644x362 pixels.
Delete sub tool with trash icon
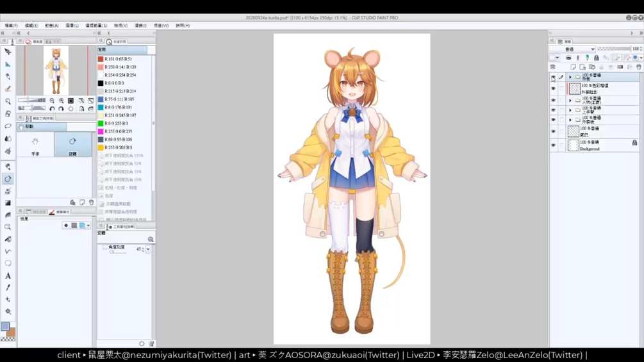91,202
